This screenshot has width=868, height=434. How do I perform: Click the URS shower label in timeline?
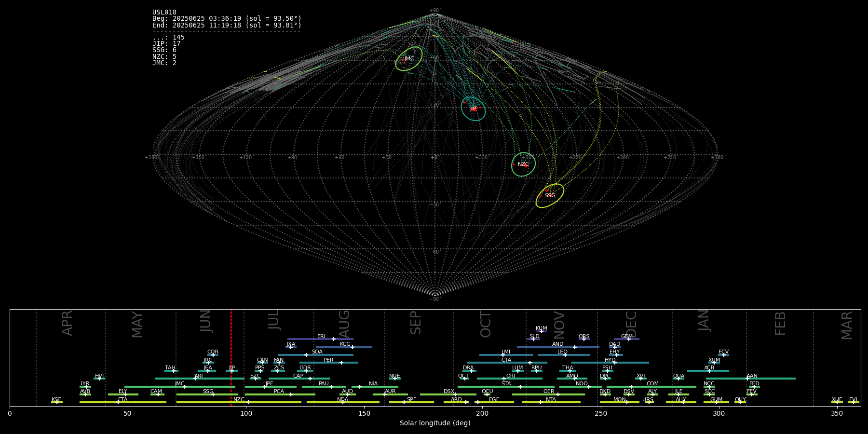(648, 400)
